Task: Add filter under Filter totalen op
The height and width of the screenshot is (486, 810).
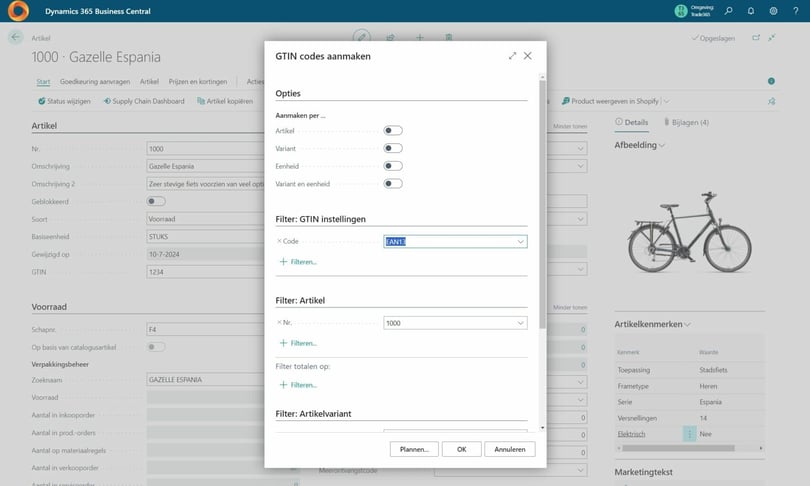Action: [x=298, y=385]
